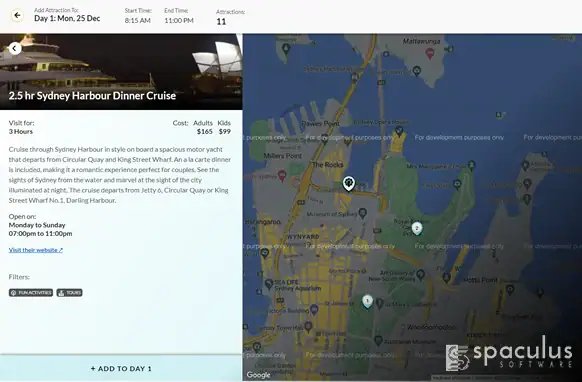This screenshot has width=582, height=382.
Task: Click the SEA LIFE Sydney Aquarium pin
Action: coord(269,284)
